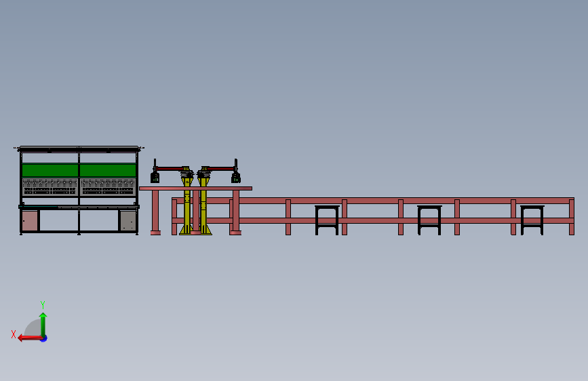The width and height of the screenshot is (588, 381).
Task: Select the rightmost black stool
Action: tap(532, 220)
